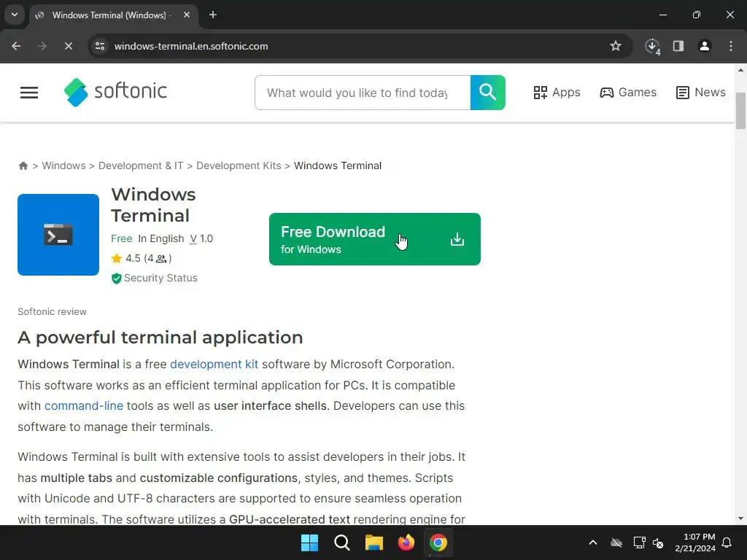The image size is (747, 560).
Task: Click the user votes icon beside rating
Action: coord(161,259)
